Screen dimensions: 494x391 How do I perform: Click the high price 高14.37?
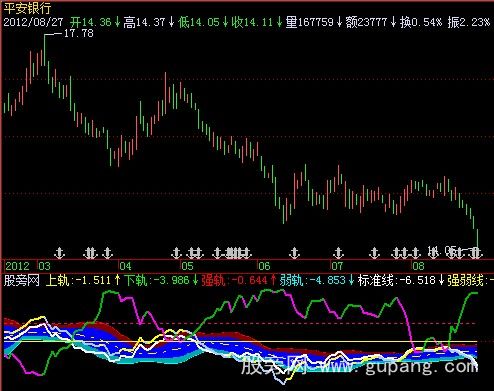[x=144, y=22]
